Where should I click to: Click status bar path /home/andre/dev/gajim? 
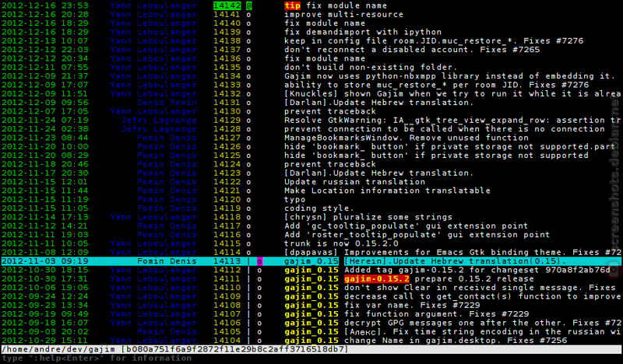[x=58, y=349]
